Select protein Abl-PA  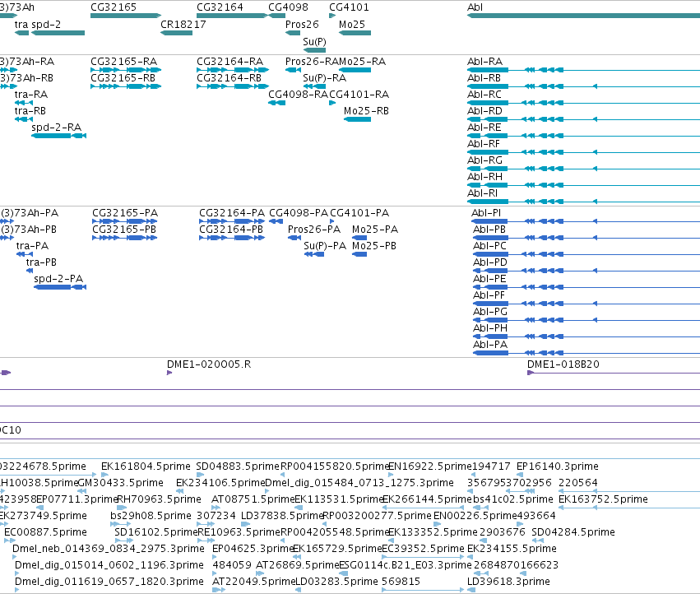(x=489, y=345)
